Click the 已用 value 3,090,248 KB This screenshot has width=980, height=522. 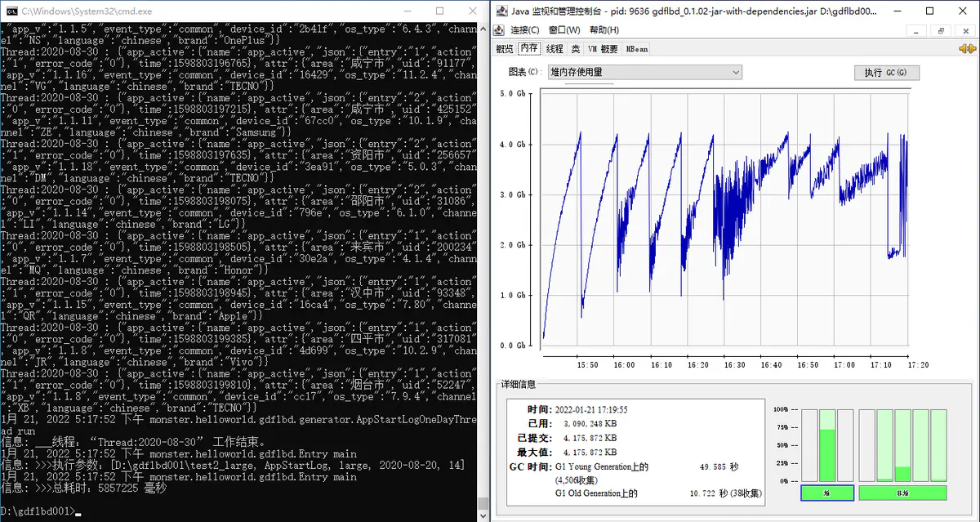point(590,425)
